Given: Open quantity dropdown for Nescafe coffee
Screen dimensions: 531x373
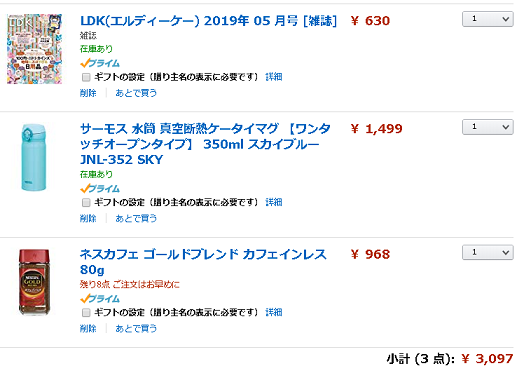Looking at the screenshot, I should point(488,252).
